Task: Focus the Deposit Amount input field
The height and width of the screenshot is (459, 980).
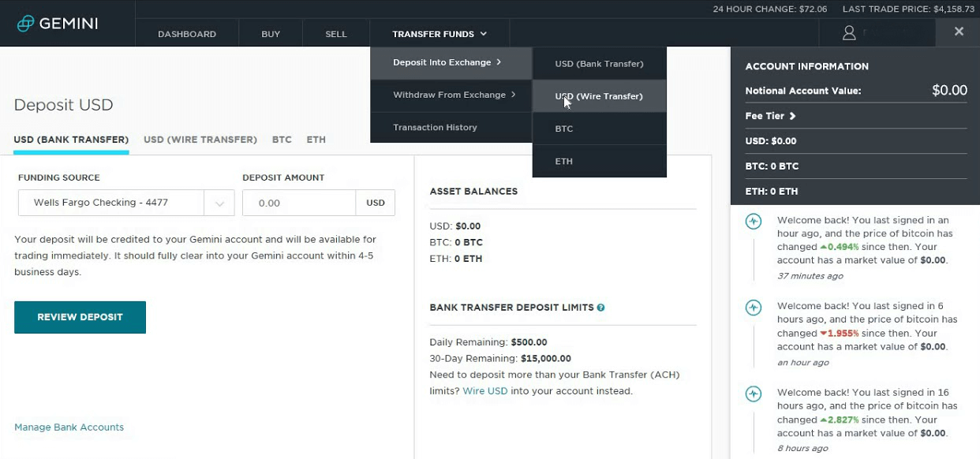Action: click(299, 203)
